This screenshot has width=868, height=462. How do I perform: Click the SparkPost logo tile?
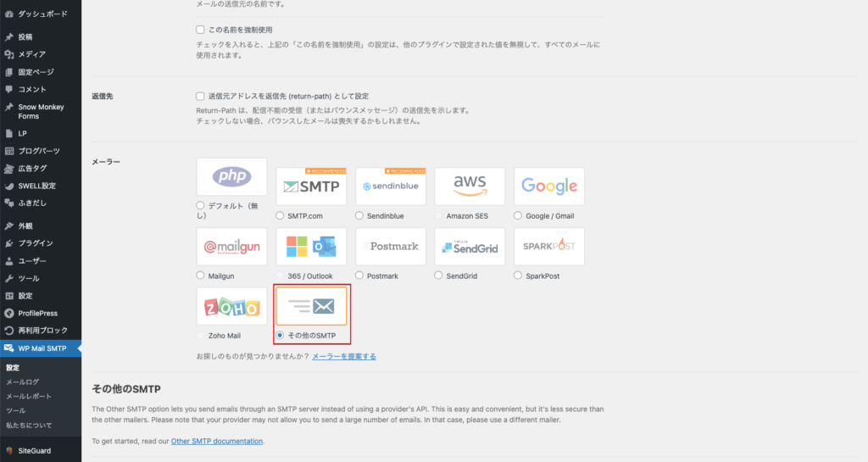[x=549, y=246]
